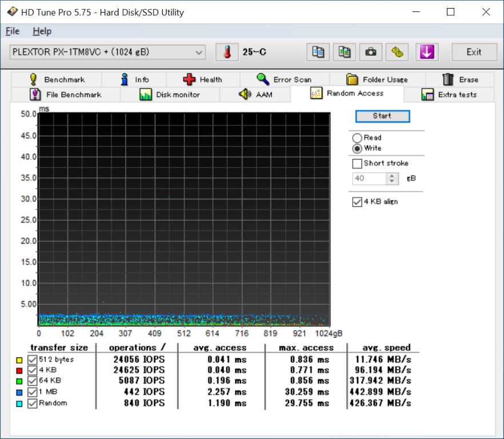Expand the PLEXTOR PX-1TM8VC drive dropdown

[x=199, y=52]
